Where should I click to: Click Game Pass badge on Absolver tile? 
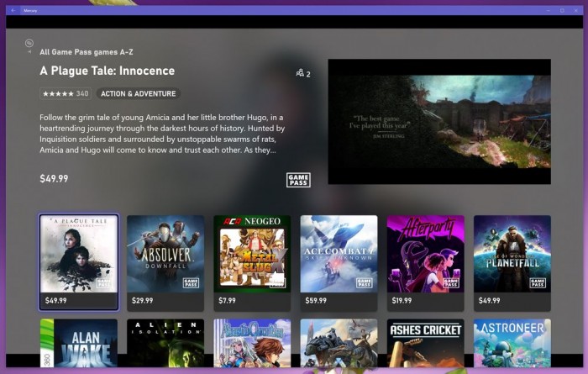191,283
